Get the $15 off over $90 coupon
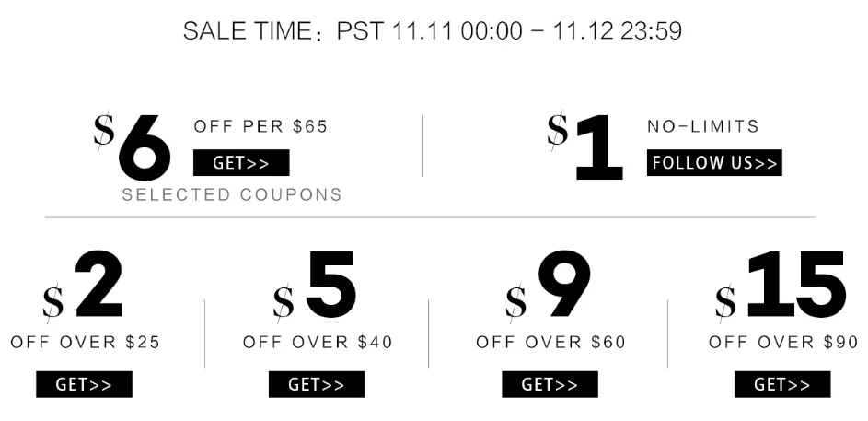The height and width of the screenshot is (421, 868). click(782, 384)
